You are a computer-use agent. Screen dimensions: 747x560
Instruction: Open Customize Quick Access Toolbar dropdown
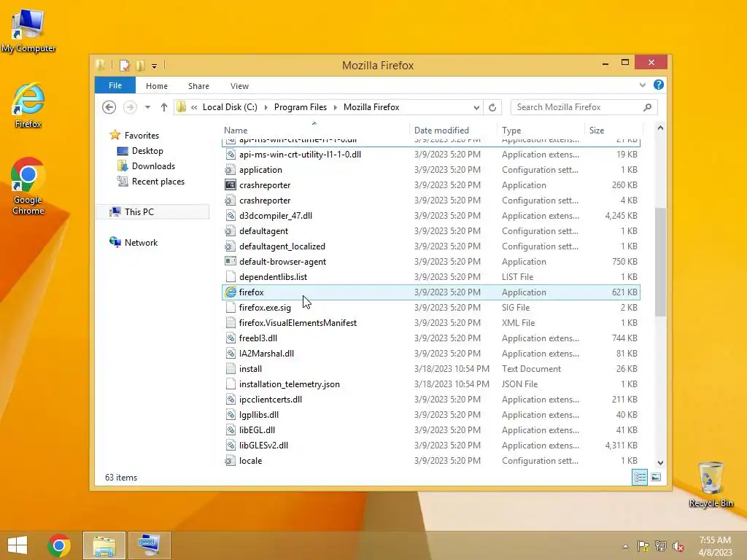point(155,66)
